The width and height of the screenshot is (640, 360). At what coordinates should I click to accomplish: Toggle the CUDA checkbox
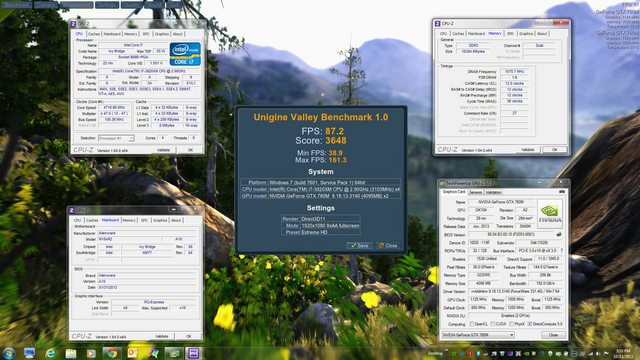(x=493, y=324)
